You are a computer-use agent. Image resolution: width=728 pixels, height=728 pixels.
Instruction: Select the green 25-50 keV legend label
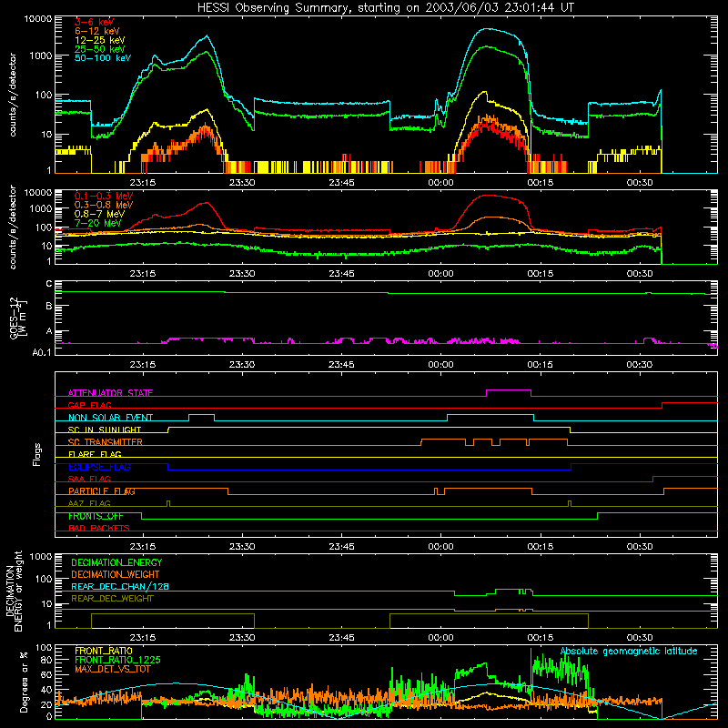click(100, 49)
